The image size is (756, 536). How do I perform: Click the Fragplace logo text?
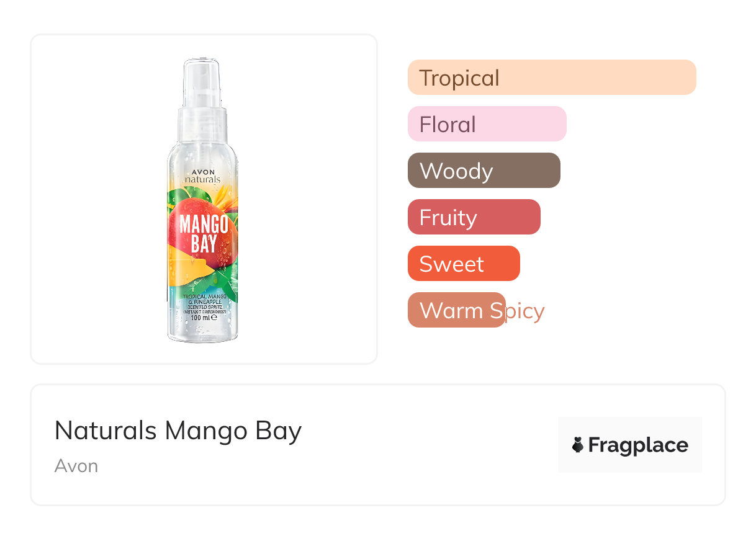[637, 445]
